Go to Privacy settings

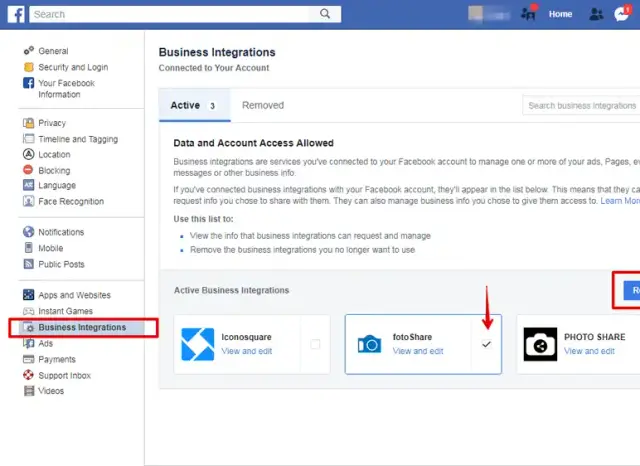52,123
